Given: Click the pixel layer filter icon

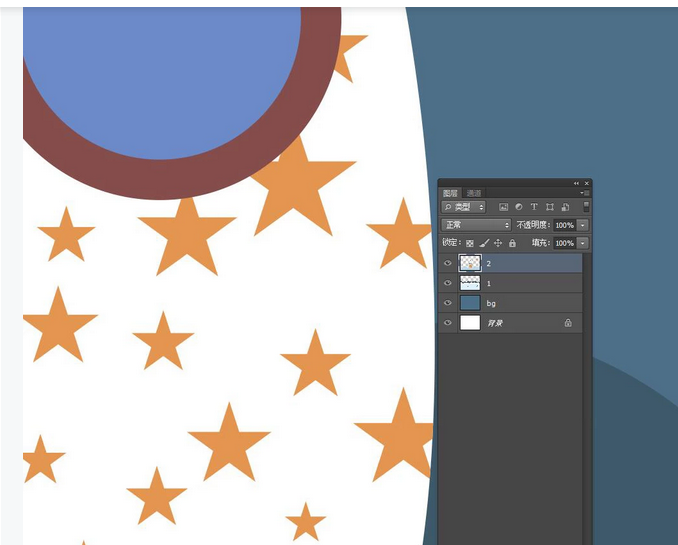Looking at the screenshot, I should 504,207.
